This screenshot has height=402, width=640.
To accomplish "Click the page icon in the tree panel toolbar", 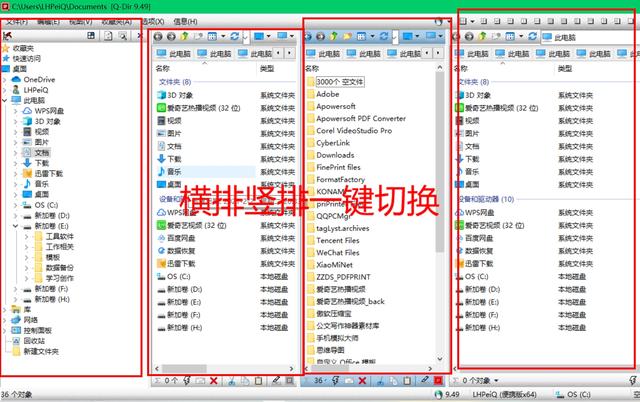I will 108,36.
